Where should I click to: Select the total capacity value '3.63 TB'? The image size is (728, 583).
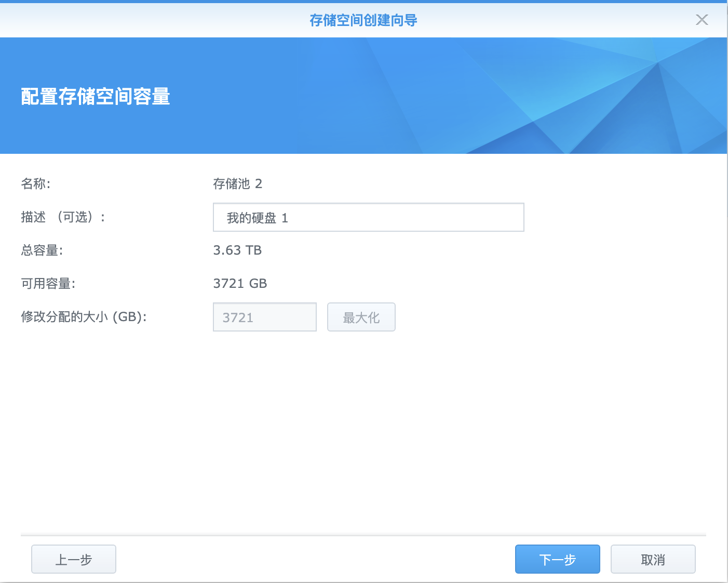pyautogui.click(x=237, y=250)
